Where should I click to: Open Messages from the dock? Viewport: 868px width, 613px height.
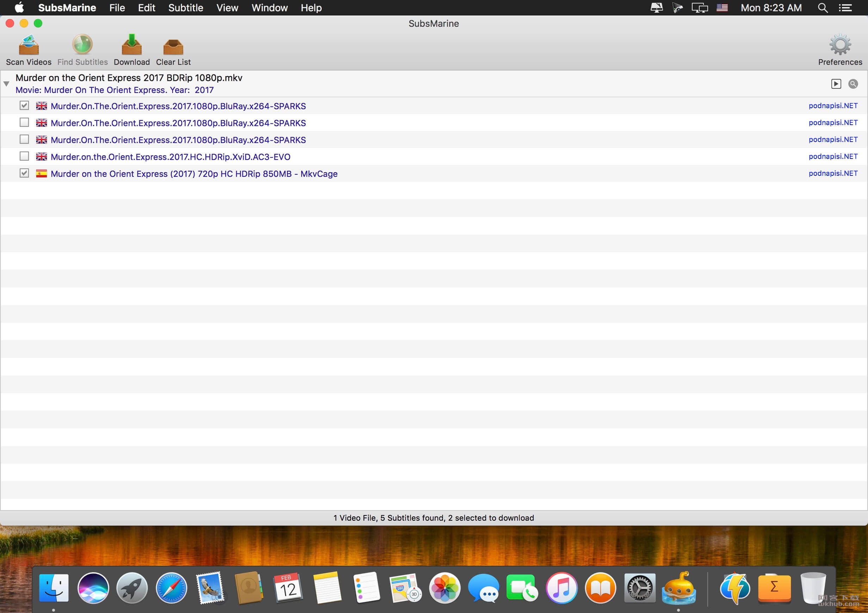pos(484,588)
